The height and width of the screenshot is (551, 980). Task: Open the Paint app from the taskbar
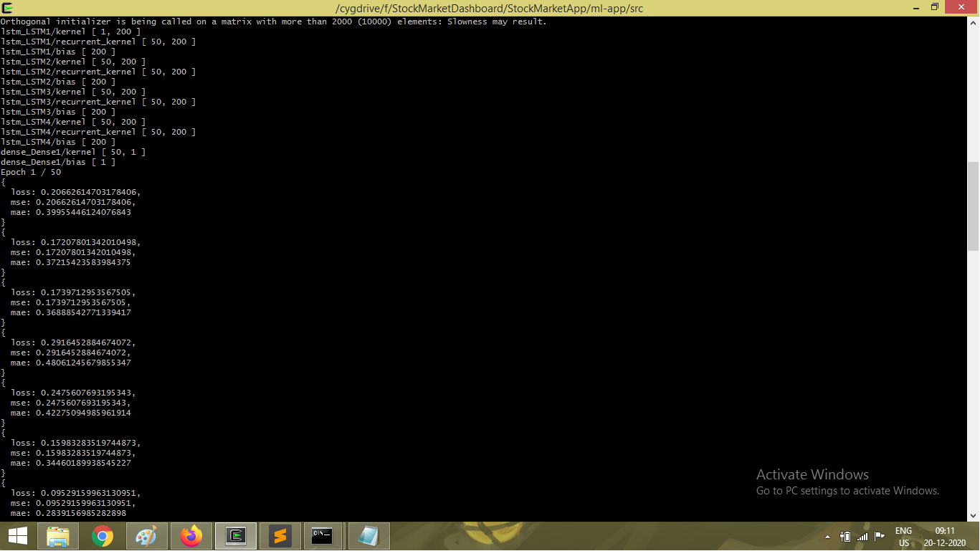(x=147, y=536)
